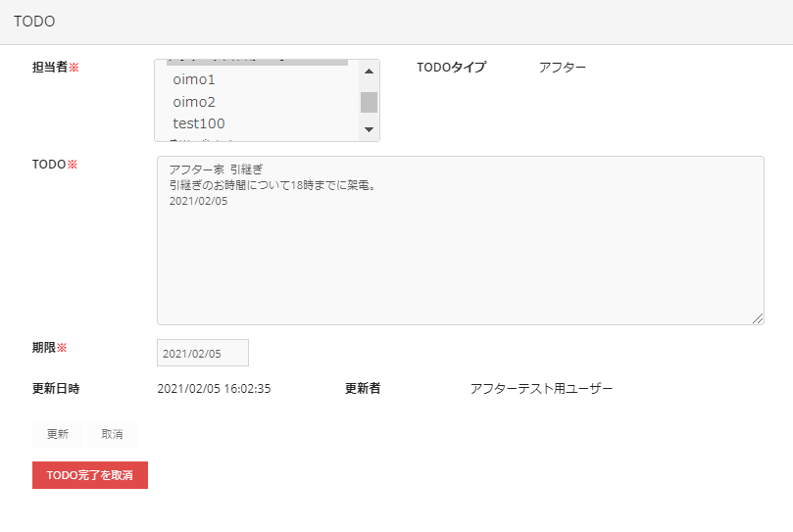
Task: Click the アフター type value text
Action: [x=563, y=68]
